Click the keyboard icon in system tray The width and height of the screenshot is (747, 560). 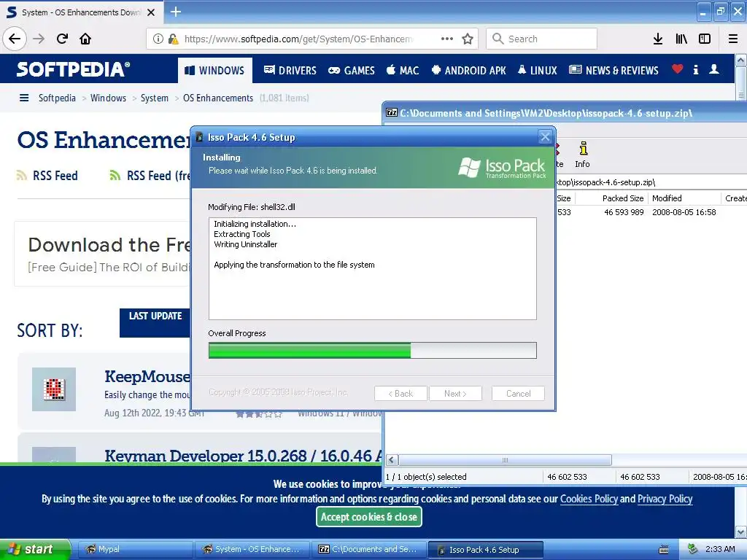tap(664, 550)
